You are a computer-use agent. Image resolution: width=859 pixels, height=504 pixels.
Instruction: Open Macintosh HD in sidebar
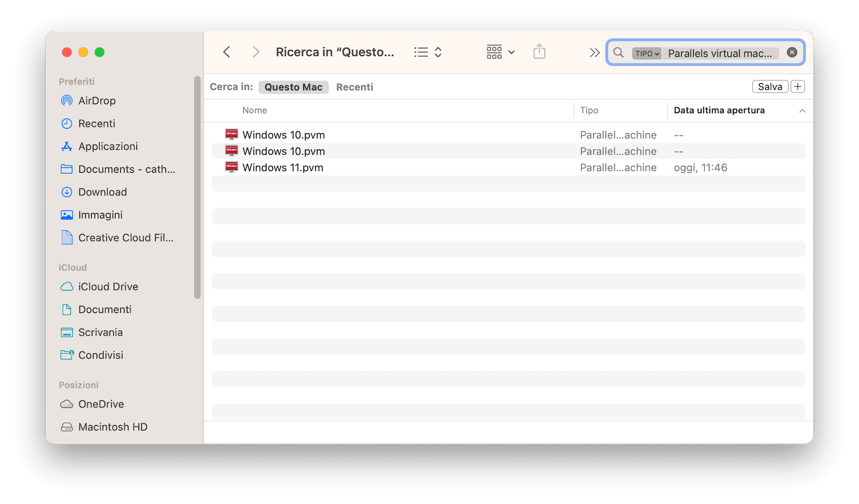click(x=113, y=427)
